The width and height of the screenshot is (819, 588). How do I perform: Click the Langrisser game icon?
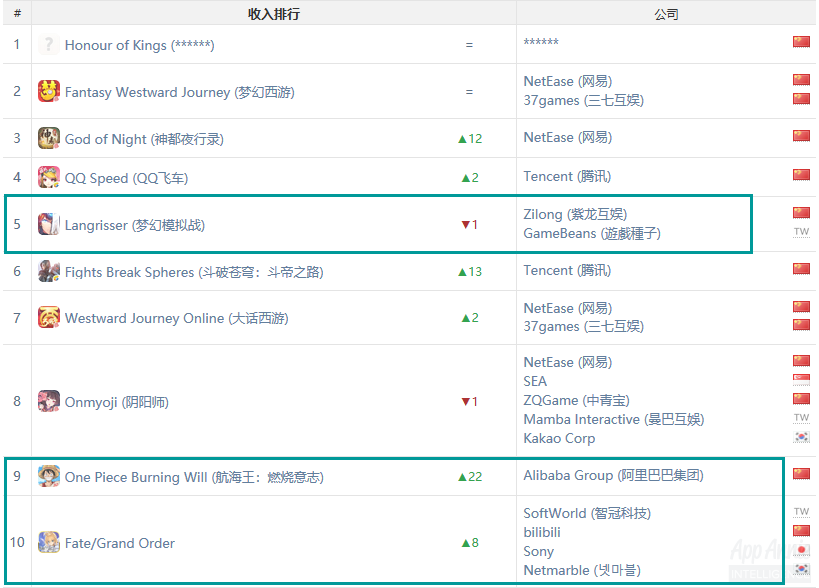[x=49, y=225]
